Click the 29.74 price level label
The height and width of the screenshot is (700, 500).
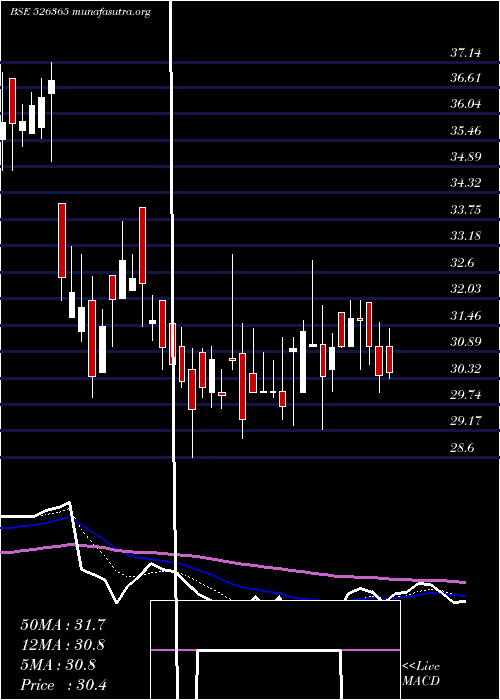pos(466,395)
